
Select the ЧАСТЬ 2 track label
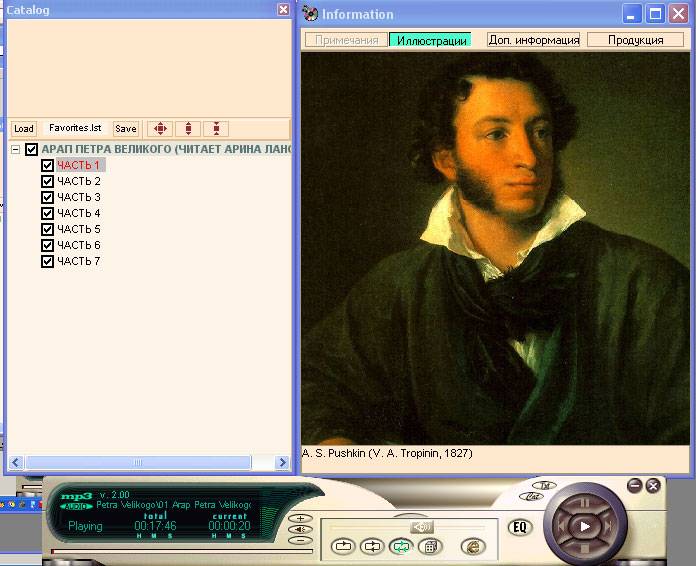79,181
